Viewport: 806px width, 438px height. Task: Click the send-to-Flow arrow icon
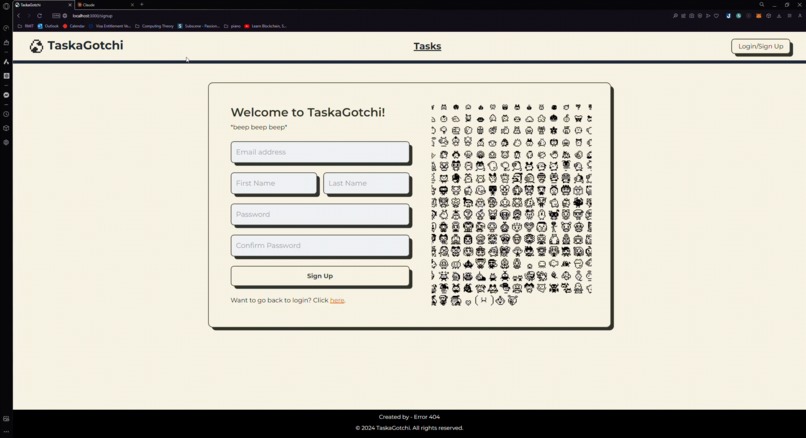[708, 16]
